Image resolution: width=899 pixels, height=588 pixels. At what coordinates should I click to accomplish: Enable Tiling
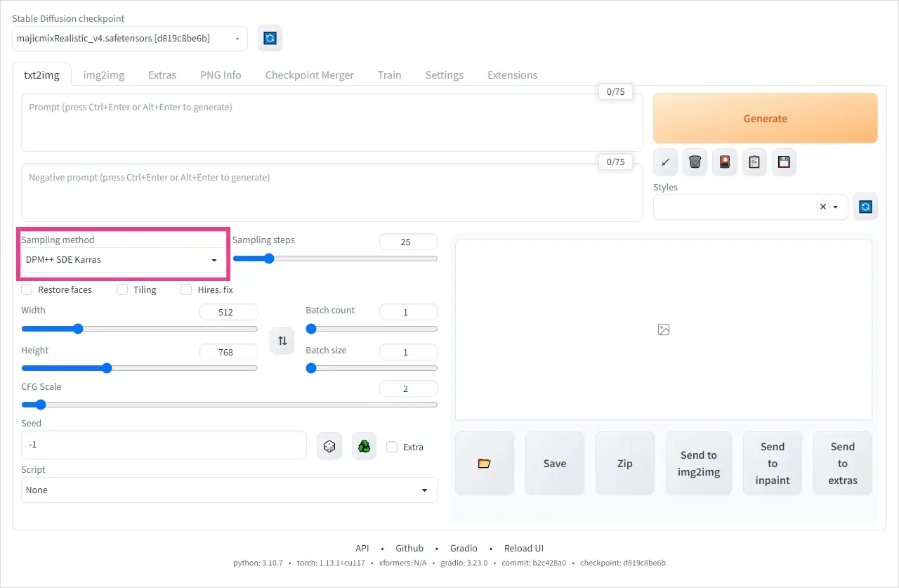[122, 289]
